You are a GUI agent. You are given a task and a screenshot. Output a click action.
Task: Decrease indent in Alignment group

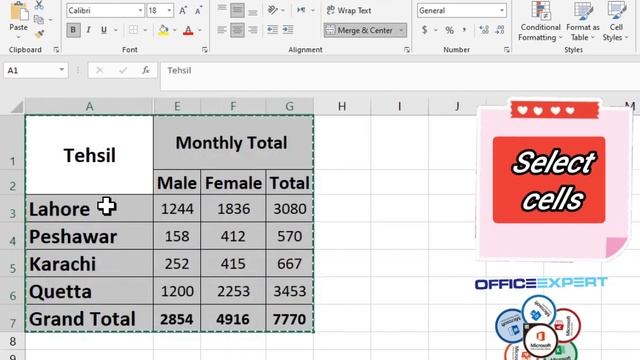click(272, 30)
